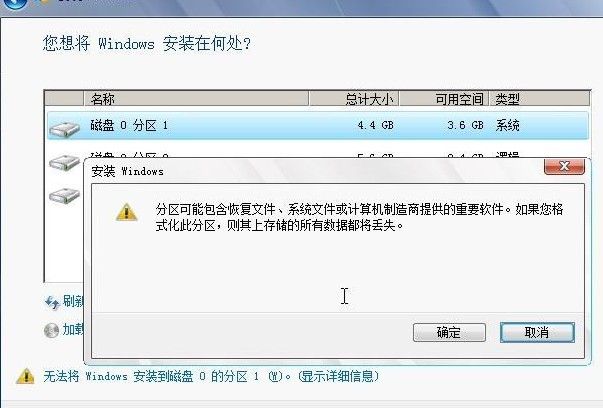Click the 确定 button in the dialog

pos(449,332)
